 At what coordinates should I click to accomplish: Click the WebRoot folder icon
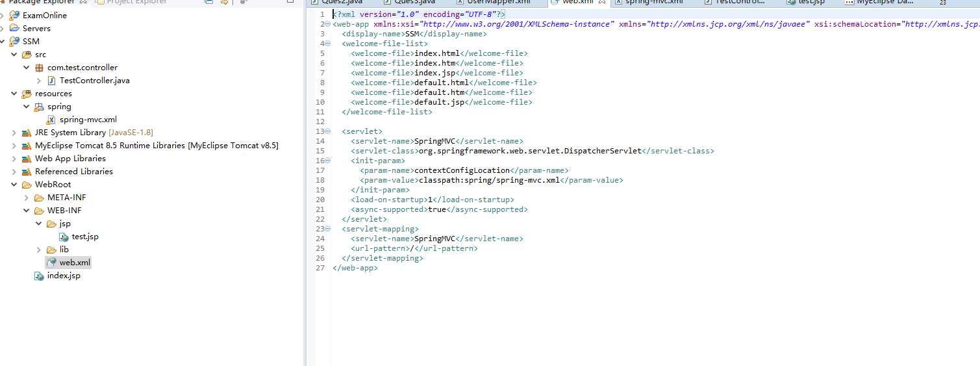pyautogui.click(x=27, y=184)
